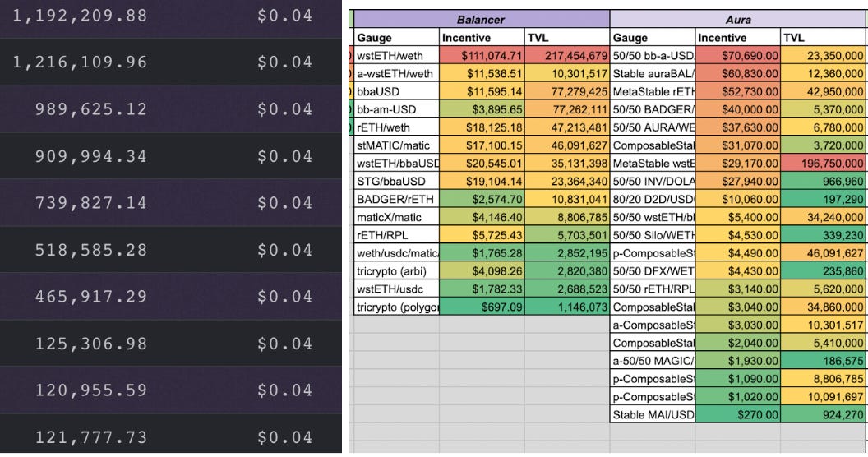
Task: Click the Stable auraBAL gauge cell
Action: pyautogui.click(x=653, y=74)
